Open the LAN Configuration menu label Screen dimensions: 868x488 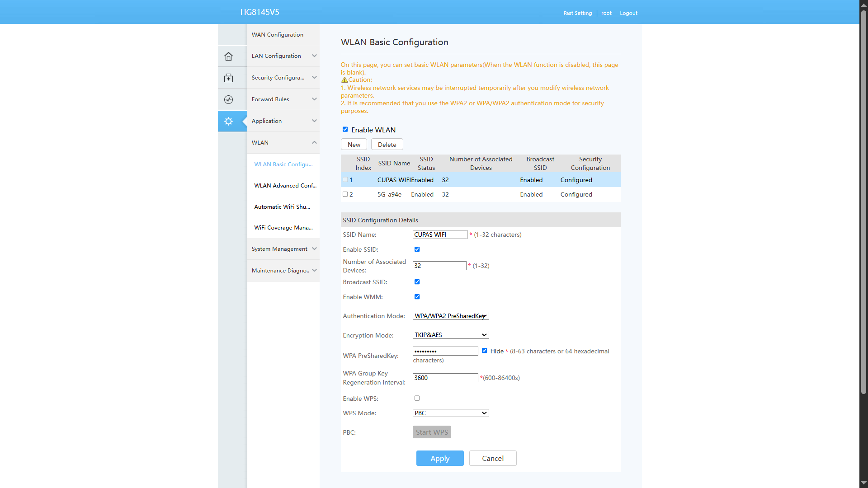click(x=276, y=56)
